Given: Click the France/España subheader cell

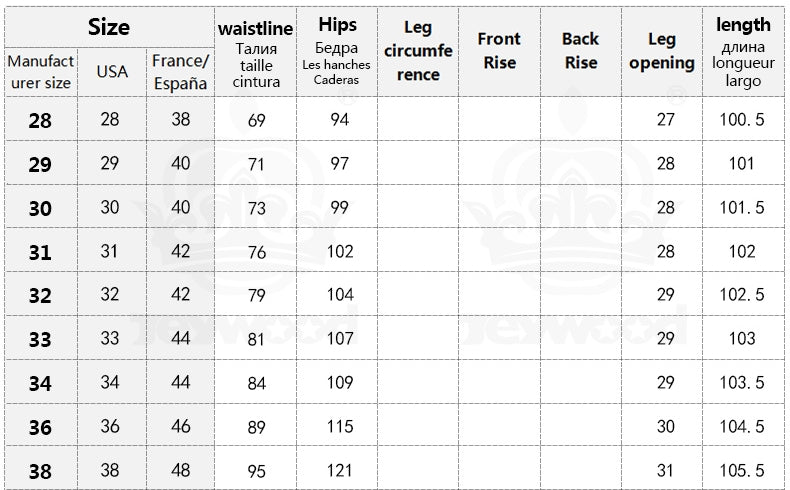Looking at the screenshot, I should (x=180, y=72).
